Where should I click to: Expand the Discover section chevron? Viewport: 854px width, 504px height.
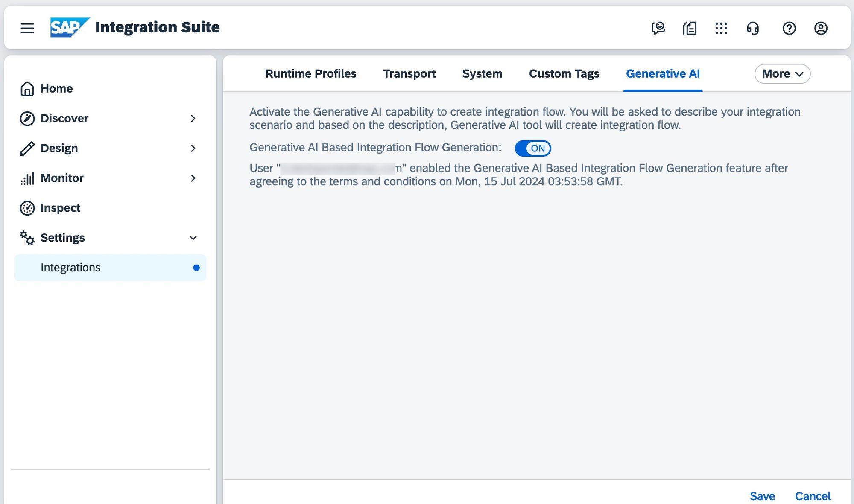[x=193, y=118]
